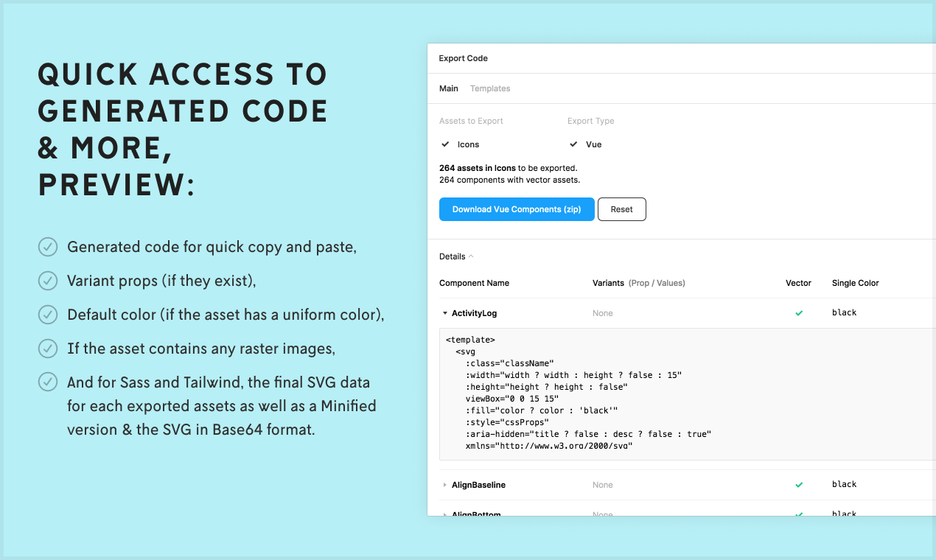Click the green vector checkmark for ActivityLog

click(x=799, y=313)
